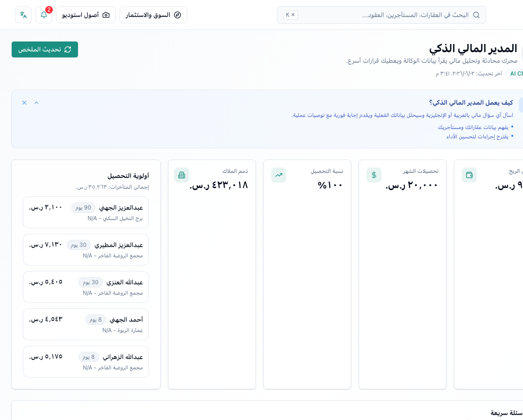Click the آخر تحديث timestamp text

click(x=469, y=74)
